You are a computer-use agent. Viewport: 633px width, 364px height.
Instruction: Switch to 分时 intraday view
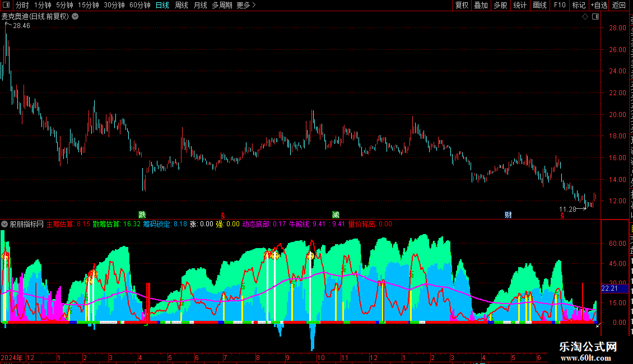(x=22, y=5)
